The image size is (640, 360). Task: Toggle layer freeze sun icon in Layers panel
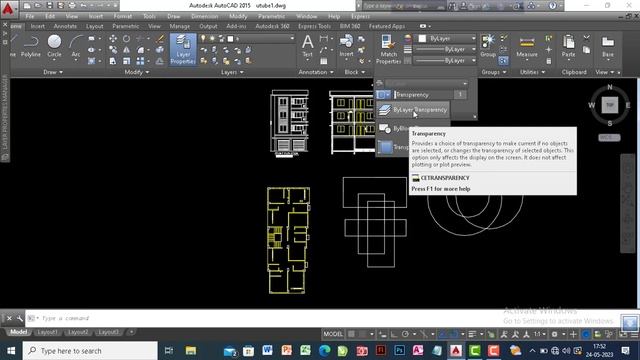point(212,38)
